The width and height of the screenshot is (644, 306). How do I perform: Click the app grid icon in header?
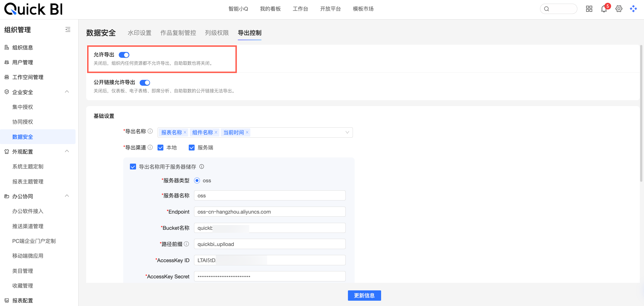tap(589, 9)
